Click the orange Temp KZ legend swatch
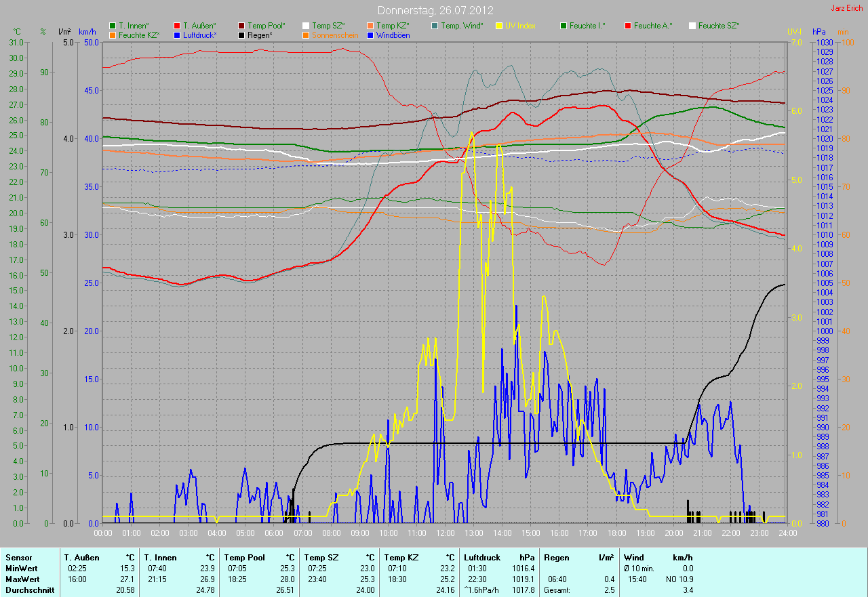The width and height of the screenshot is (868, 597). pyautogui.click(x=370, y=26)
